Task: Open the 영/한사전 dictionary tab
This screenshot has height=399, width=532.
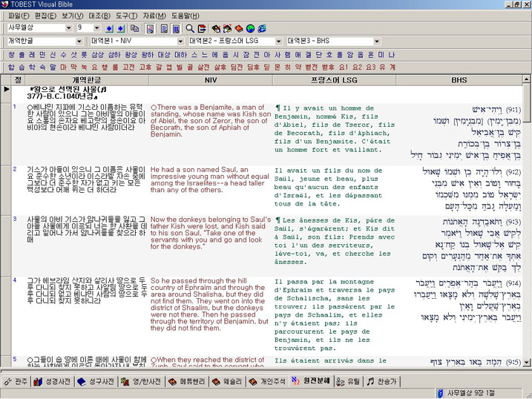Action: (141, 382)
